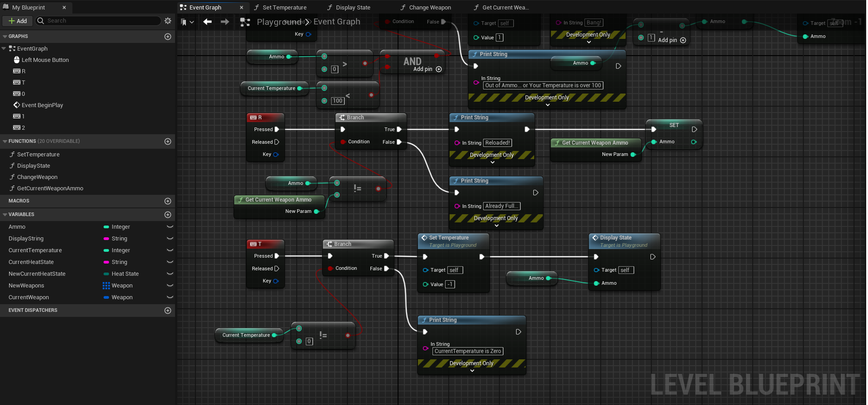Click the My Blueprint search field

[x=98, y=21]
